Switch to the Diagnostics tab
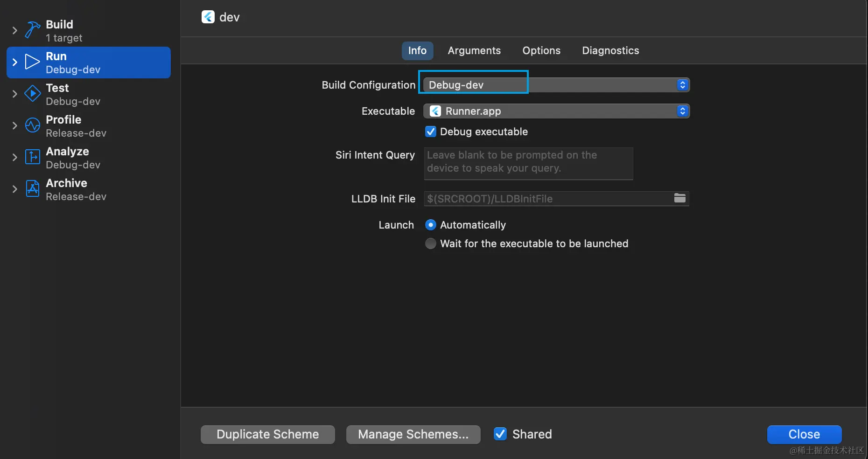Viewport: 868px width, 459px height. 610,50
